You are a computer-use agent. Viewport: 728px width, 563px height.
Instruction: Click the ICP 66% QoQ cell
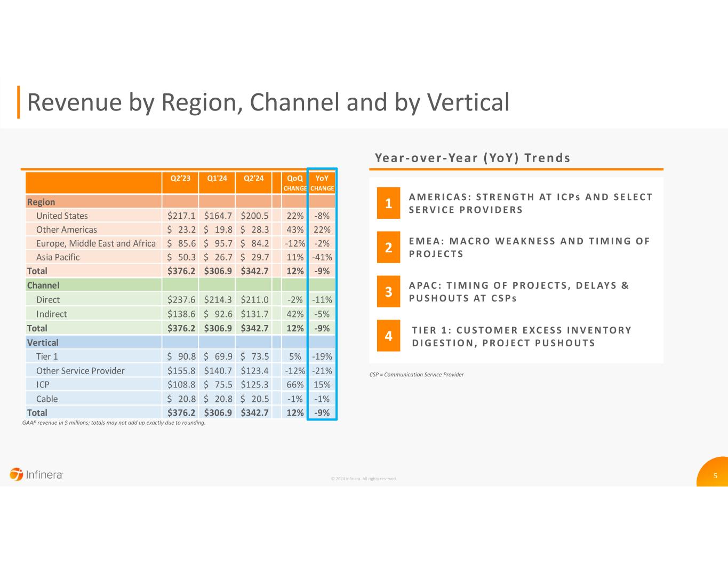click(294, 385)
